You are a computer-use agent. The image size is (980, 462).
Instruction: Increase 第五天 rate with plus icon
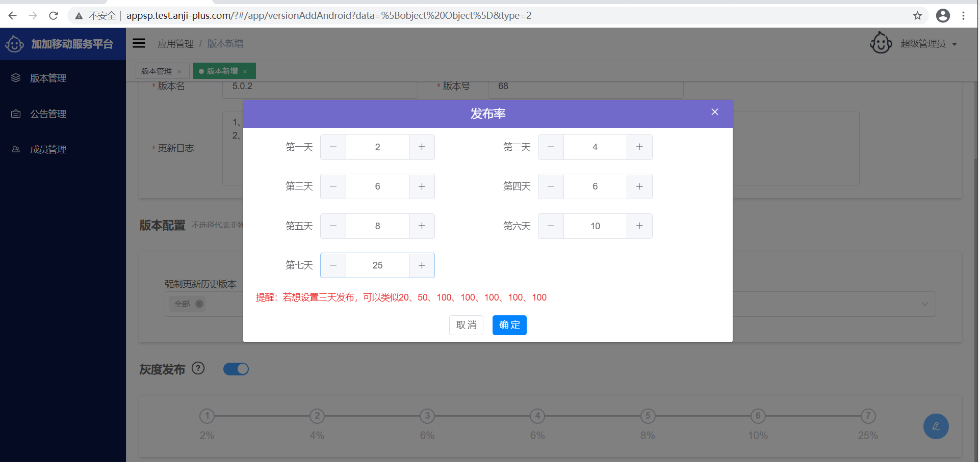(x=422, y=226)
